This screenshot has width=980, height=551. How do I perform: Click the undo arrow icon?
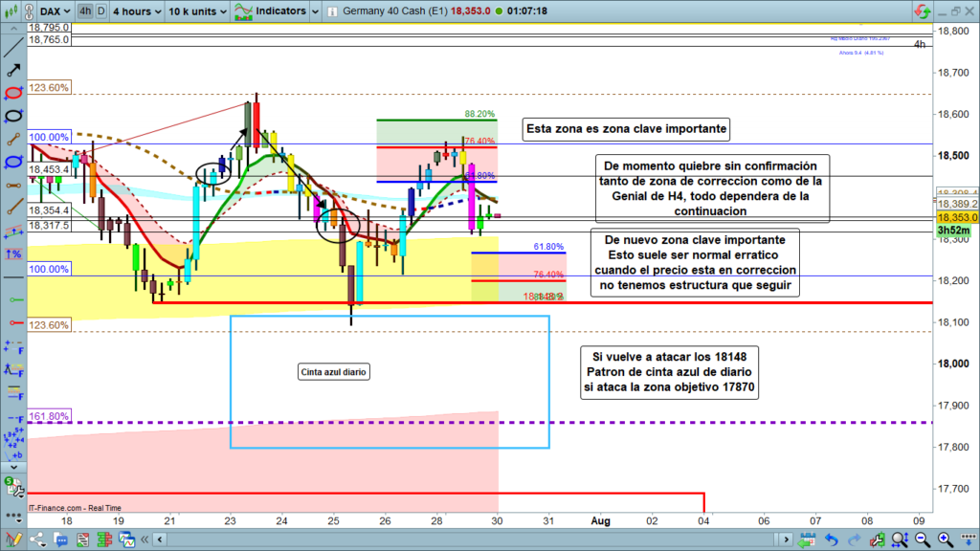pos(832,541)
